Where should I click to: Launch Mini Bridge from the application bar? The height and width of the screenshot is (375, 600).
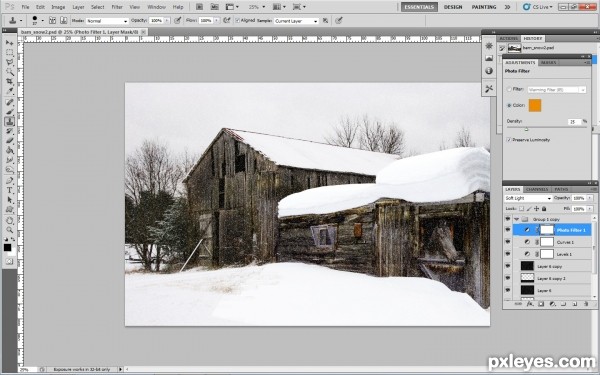coord(214,7)
